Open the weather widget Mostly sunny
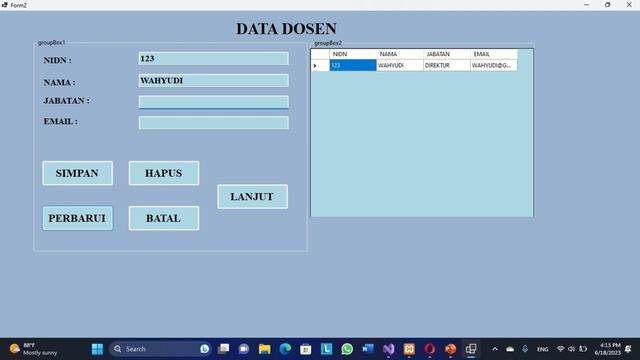 click(33, 349)
